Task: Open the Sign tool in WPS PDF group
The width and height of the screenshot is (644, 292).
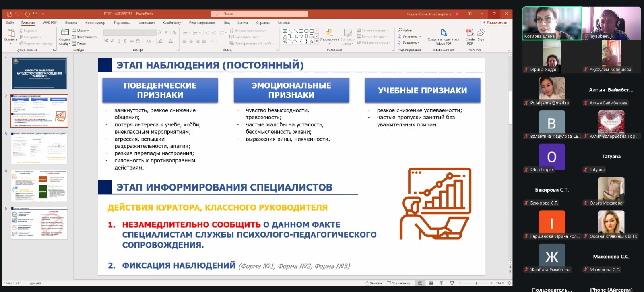Action: [x=481, y=33]
